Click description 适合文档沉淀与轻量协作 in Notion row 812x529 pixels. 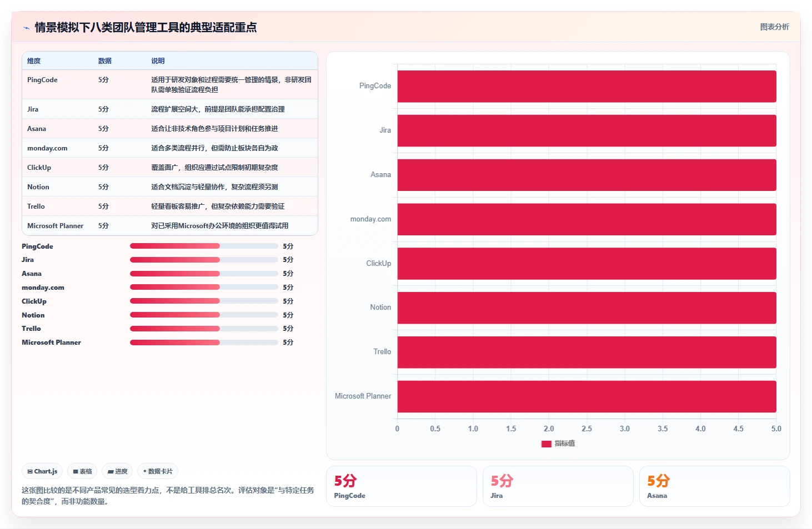(214, 187)
